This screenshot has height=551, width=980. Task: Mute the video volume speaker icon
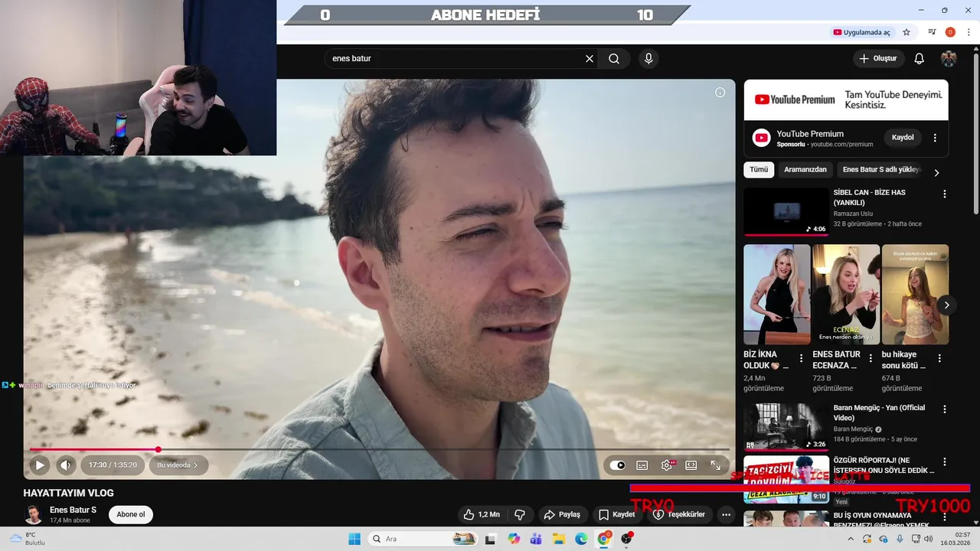[66, 465]
